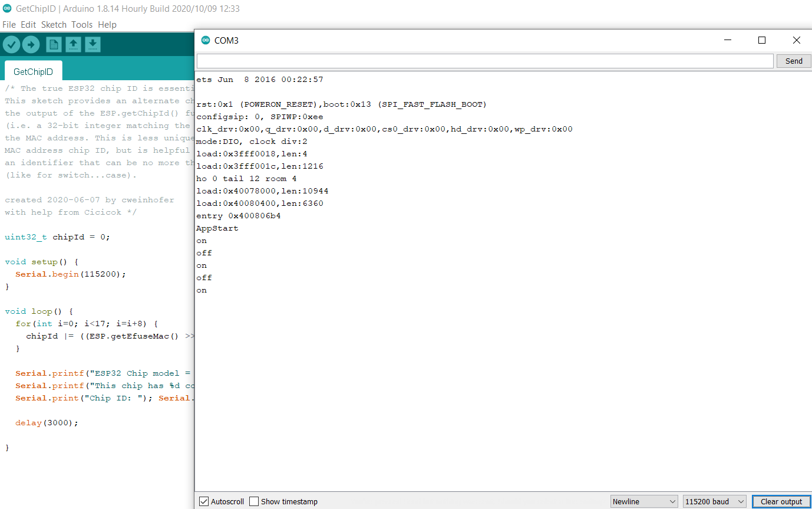The image size is (812, 509).
Task: Enable the Show timestamp checkbox
Action: tap(254, 501)
